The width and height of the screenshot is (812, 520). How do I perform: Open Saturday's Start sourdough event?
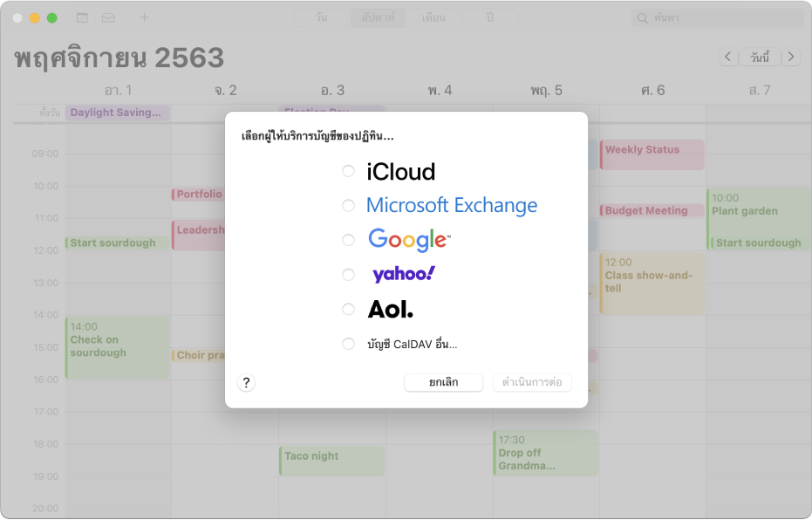click(x=761, y=243)
